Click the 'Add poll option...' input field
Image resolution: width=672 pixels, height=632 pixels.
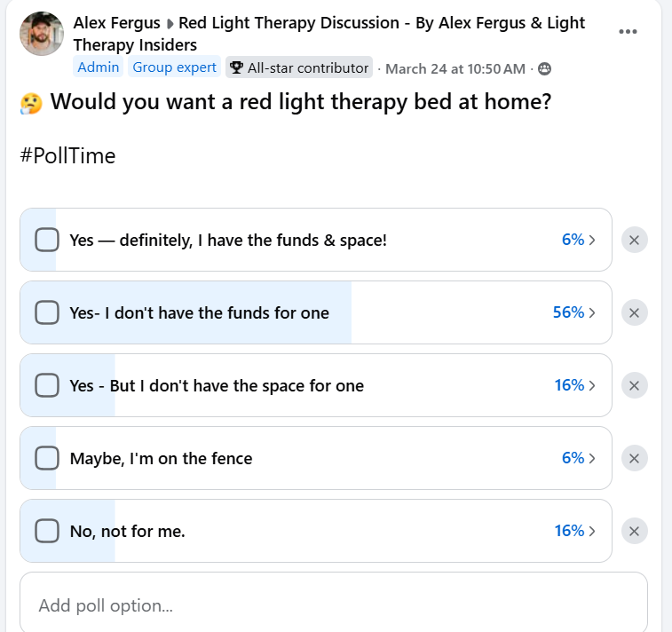click(x=333, y=605)
